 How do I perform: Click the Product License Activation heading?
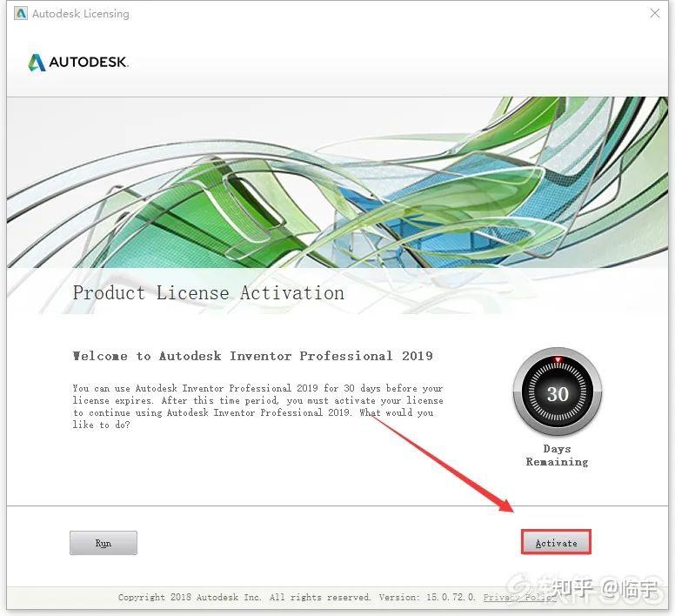pos(209,293)
